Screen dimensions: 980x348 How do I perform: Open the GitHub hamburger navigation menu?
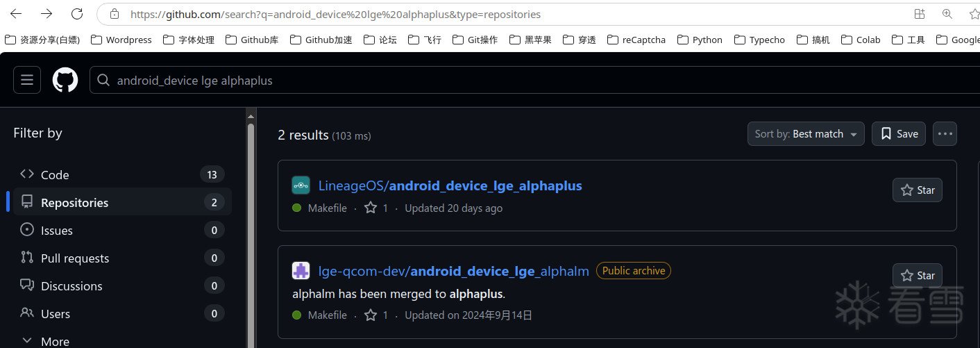point(27,80)
